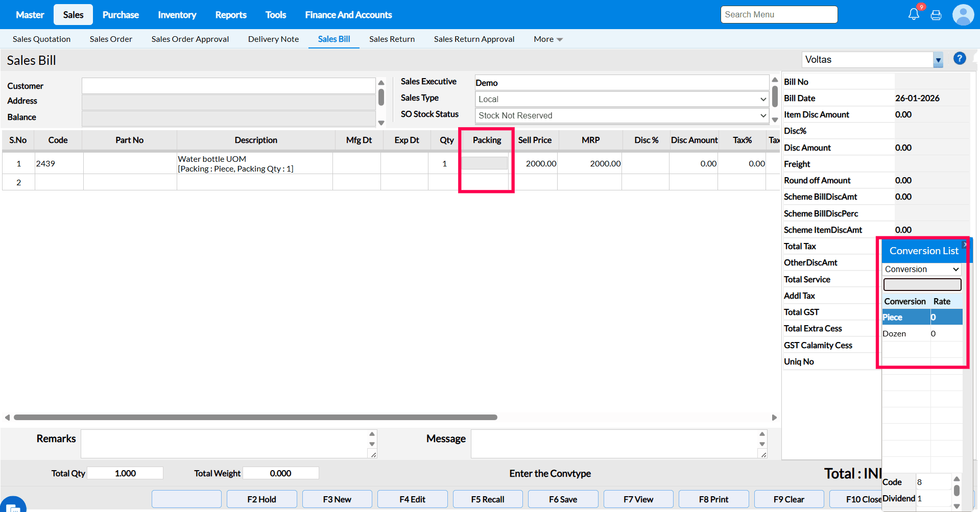
Task: Click the printer icon in header
Action: point(936,15)
